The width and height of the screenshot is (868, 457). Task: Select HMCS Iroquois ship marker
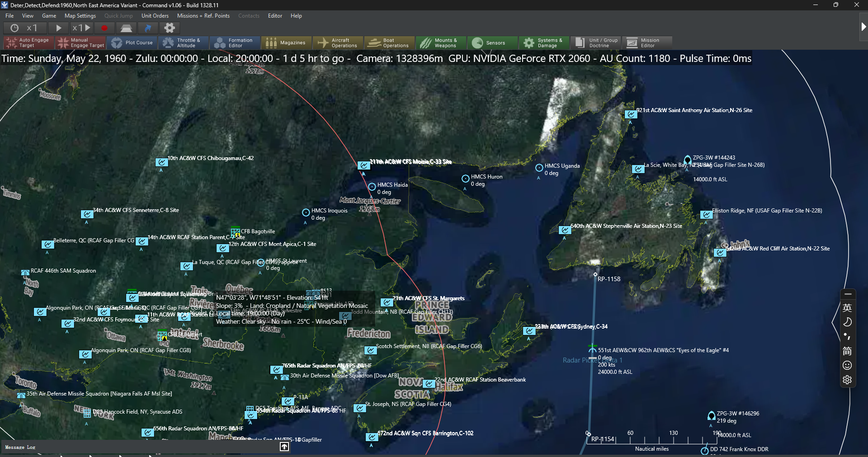coord(306,212)
